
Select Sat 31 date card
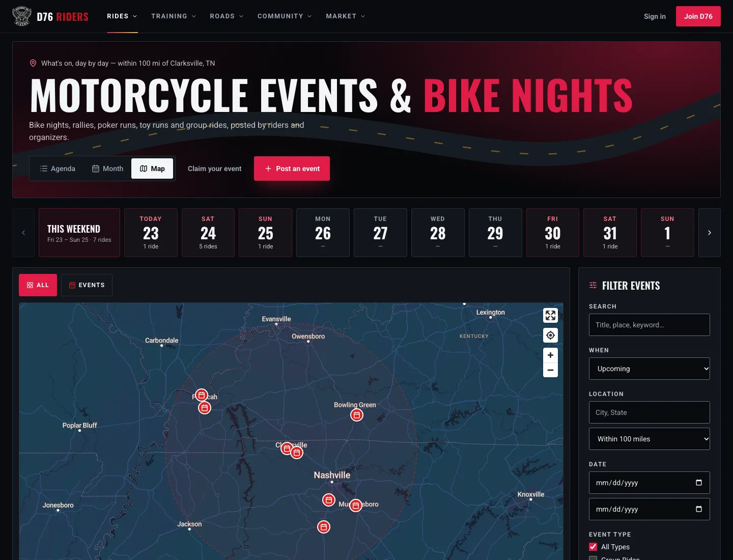[610, 233]
